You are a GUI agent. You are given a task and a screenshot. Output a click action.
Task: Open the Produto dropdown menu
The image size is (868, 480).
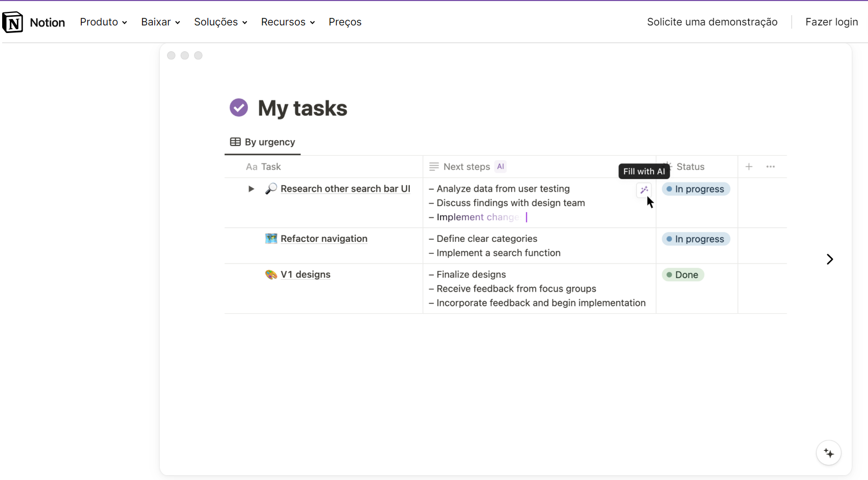[x=103, y=22]
